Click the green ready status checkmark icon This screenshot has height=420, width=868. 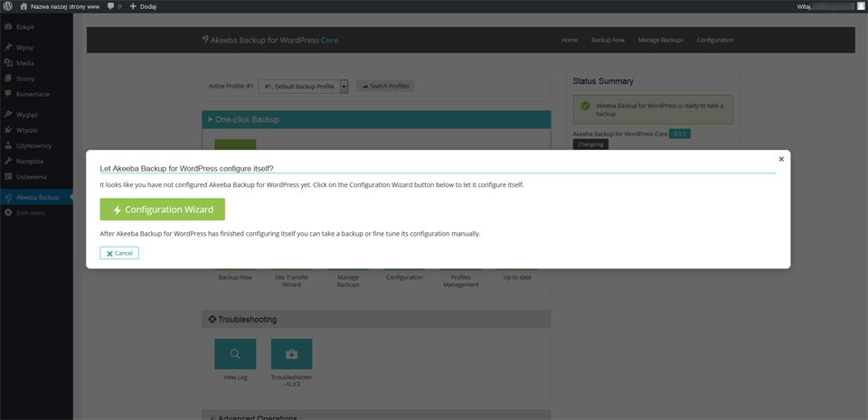tap(585, 106)
